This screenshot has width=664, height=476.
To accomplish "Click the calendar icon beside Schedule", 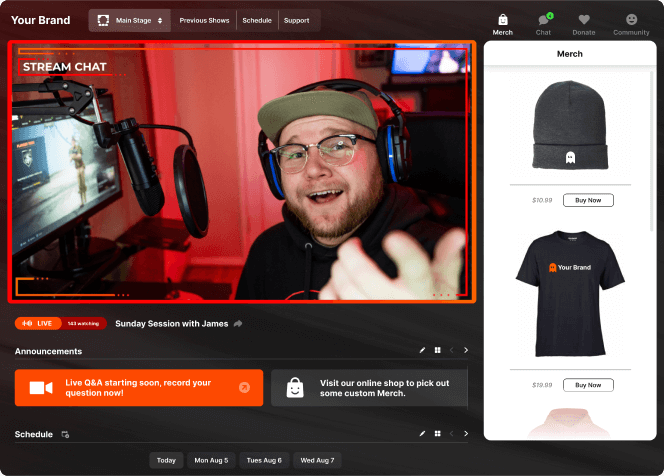I will pyautogui.click(x=65, y=435).
